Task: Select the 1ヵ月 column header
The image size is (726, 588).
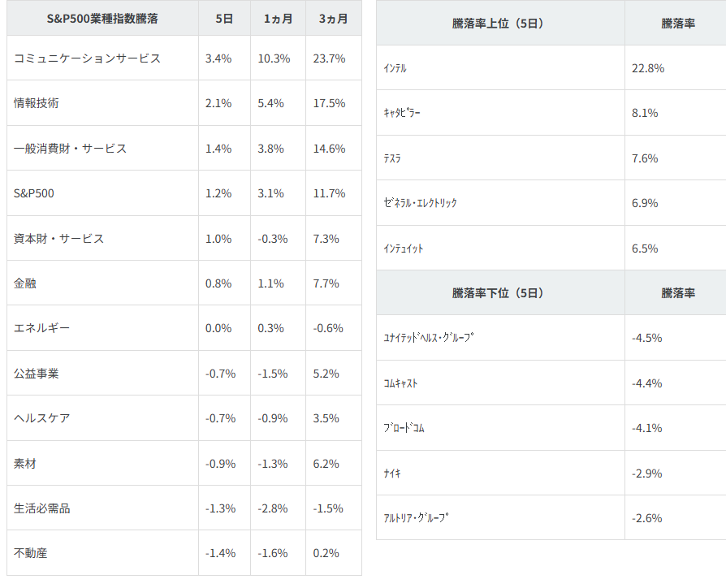Action: [x=278, y=19]
